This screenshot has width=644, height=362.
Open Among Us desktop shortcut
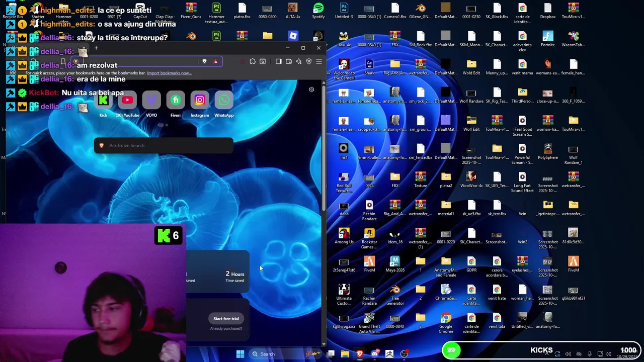(344, 236)
